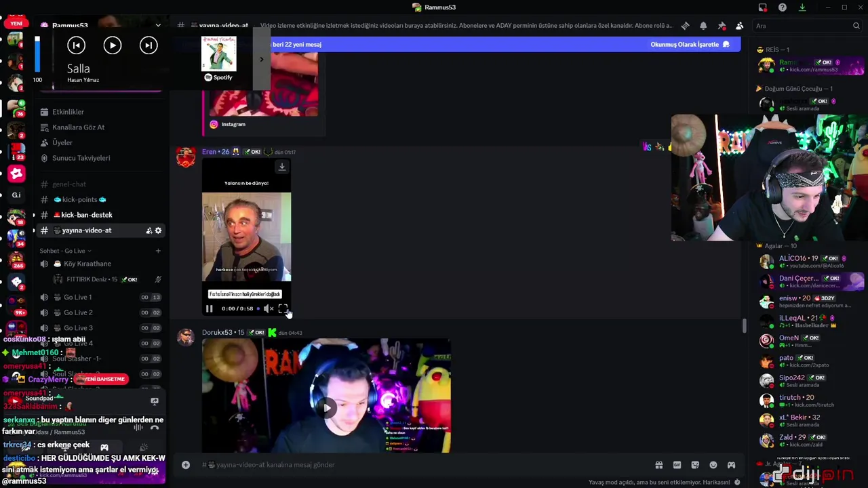Expand media overlay with right chevron arrow
This screenshot has height=488, width=868.
tap(261, 60)
